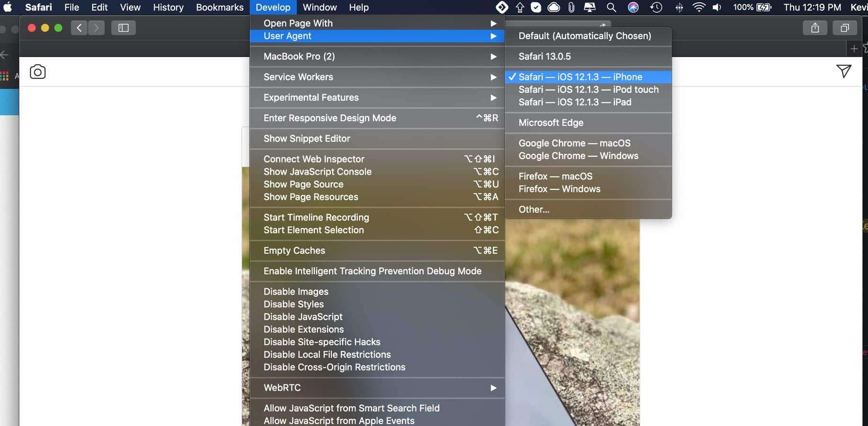
Task: Click the cloud icon in menu bar
Action: pyautogui.click(x=554, y=7)
